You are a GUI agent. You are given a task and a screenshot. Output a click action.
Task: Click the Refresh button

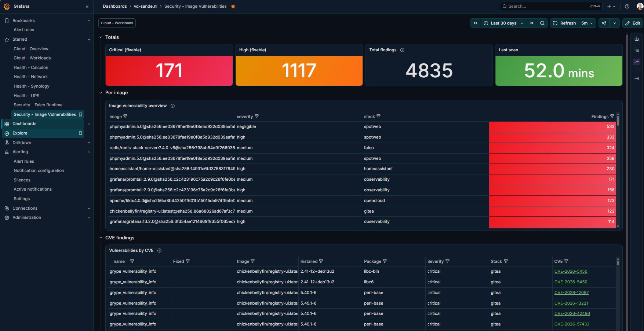click(x=564, y=23)
